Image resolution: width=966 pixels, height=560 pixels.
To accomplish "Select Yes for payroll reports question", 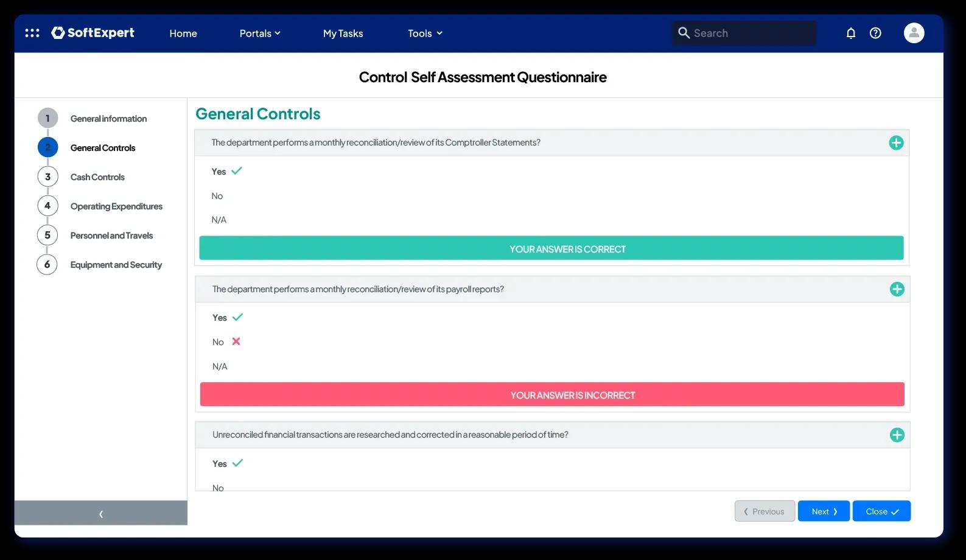I will 220,318.
